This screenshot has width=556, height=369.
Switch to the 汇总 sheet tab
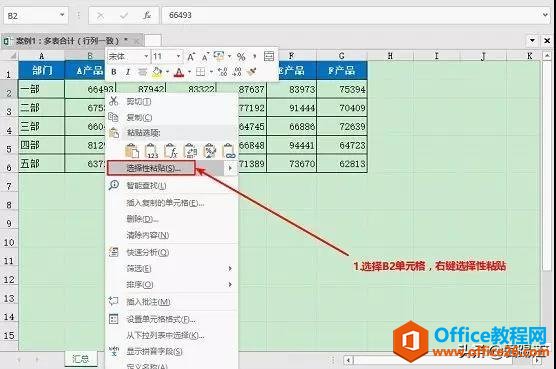click(81, 359)
